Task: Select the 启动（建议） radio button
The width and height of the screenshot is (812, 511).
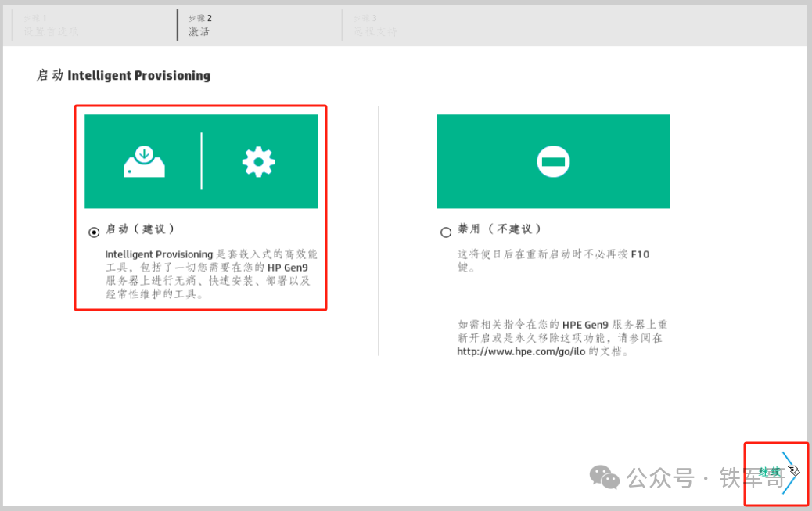Action: pyautogui.click(x=94, y=232)
